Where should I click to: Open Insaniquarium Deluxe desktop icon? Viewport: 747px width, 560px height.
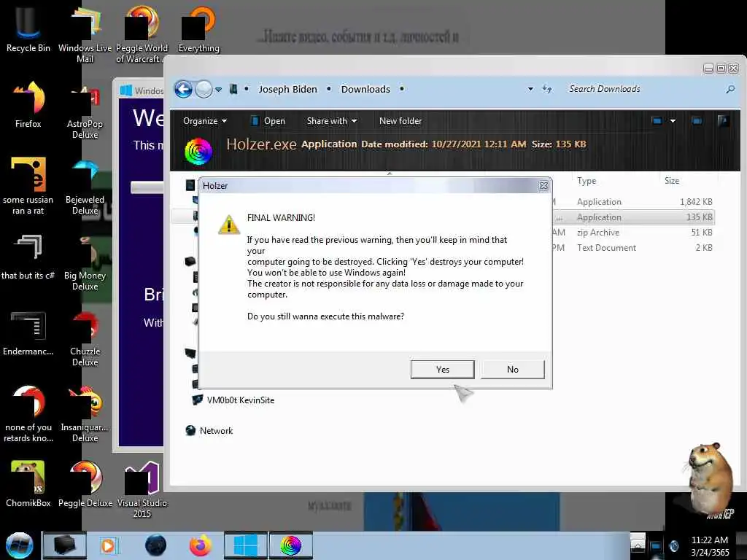click(x=85, y=414)
